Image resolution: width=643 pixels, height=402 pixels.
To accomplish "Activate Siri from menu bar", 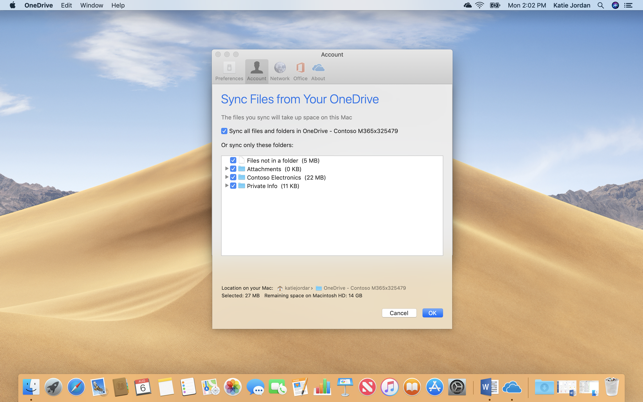I will tap(615, 5).
